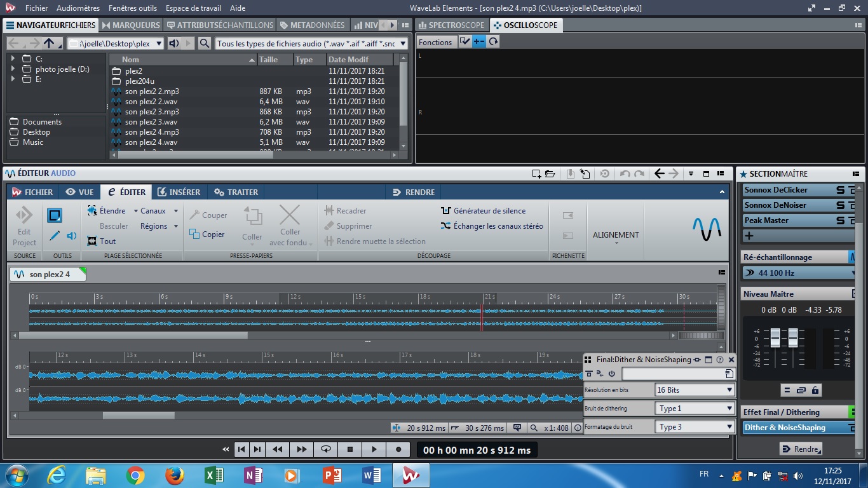Viewport: 868px width, 488px height.
Task: Click the open folder icon in Éditeur Audio
Action: [550, 173]
